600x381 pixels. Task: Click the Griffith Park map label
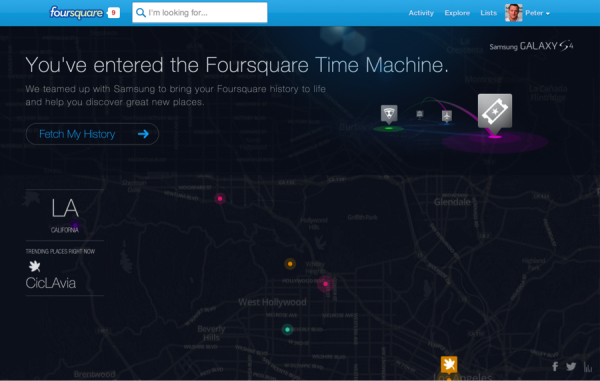[362, 217]
